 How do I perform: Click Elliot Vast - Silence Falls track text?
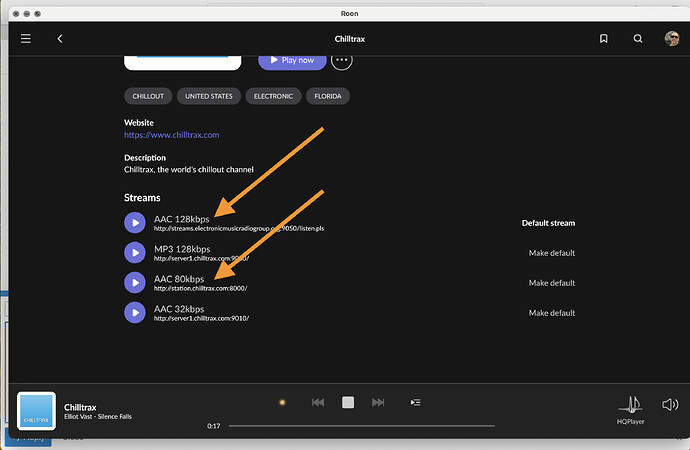point(98,417)
